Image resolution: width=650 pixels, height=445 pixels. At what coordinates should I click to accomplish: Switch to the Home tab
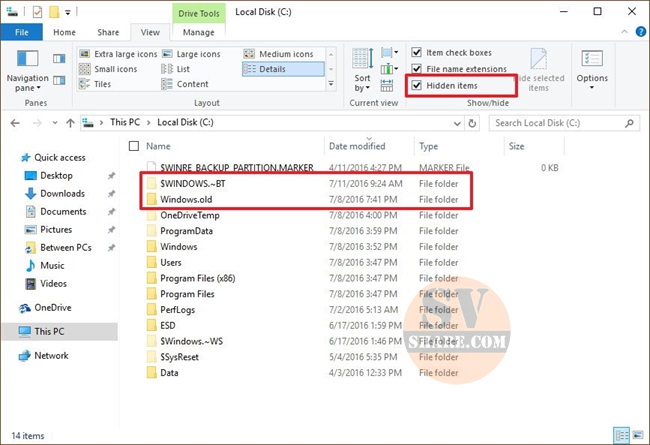click(64, 32)
